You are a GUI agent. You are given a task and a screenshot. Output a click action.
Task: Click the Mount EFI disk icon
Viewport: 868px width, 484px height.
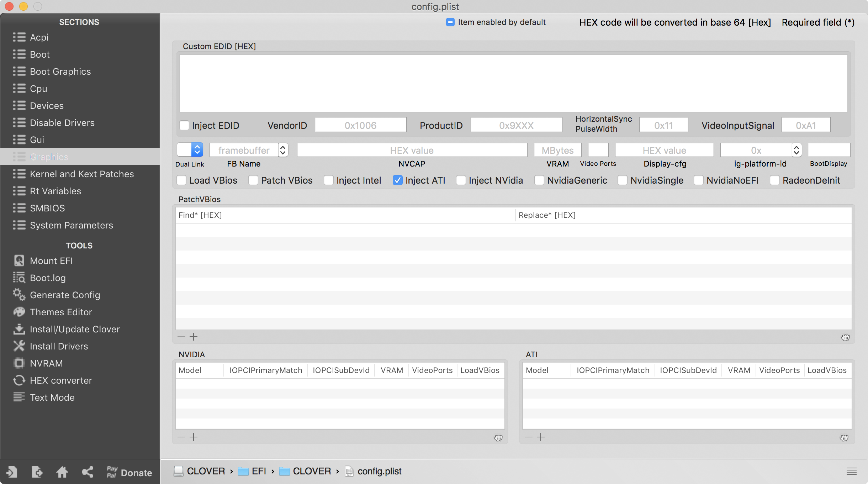pyautogui.click(x=19, y=261)
